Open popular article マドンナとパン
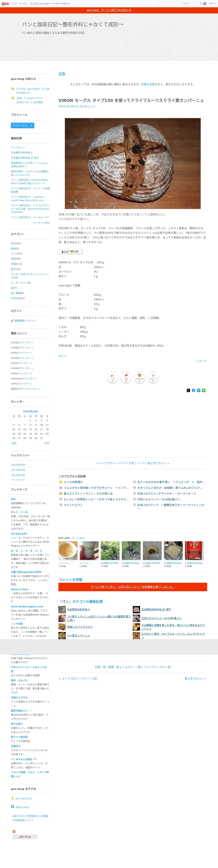Image resolution: width=218 pixels, height=868 pixels. click(73, 505)
